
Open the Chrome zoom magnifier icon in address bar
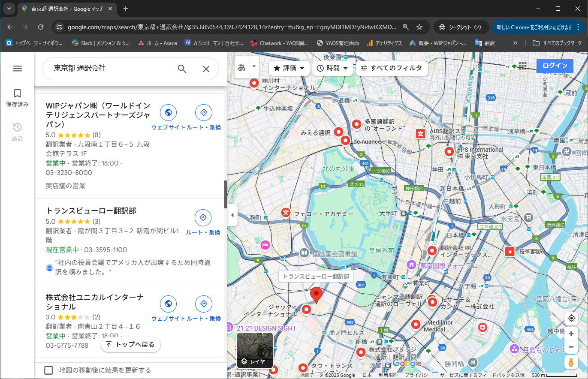pos(405,27)
